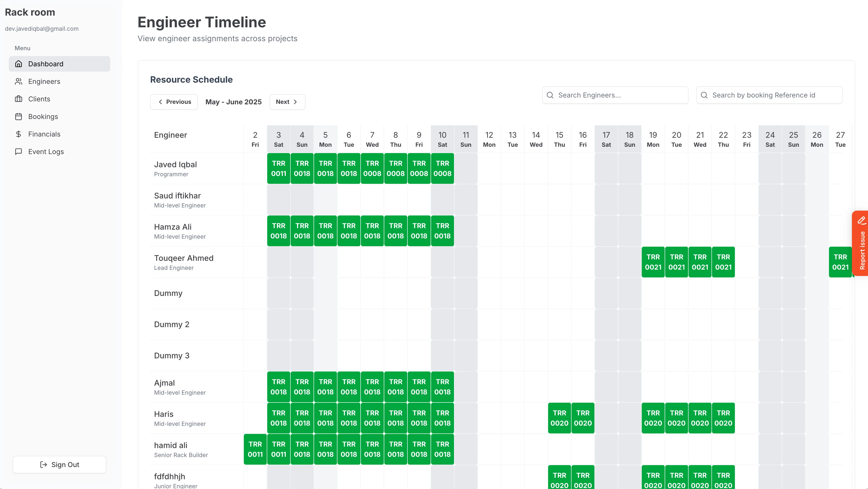Click the May - June 2025 range label
Screen dimensions: 868x489
pyautogui.click(x=234, y=102)
